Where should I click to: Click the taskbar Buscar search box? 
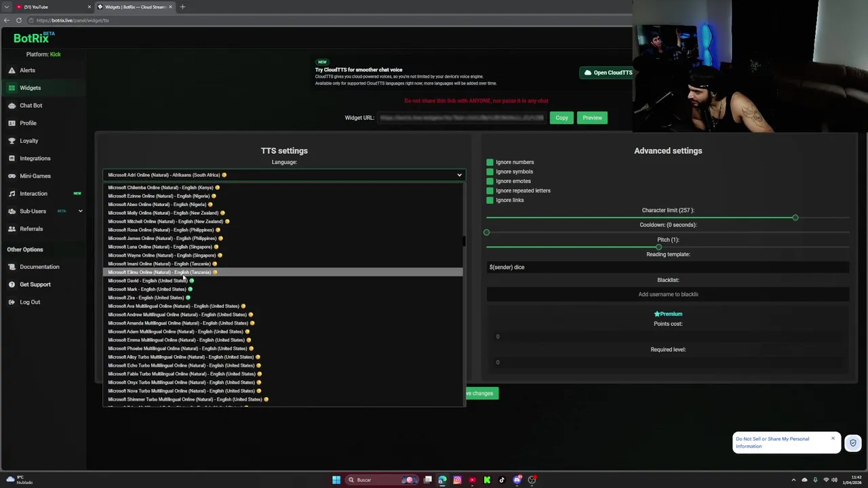click(381, 480)
